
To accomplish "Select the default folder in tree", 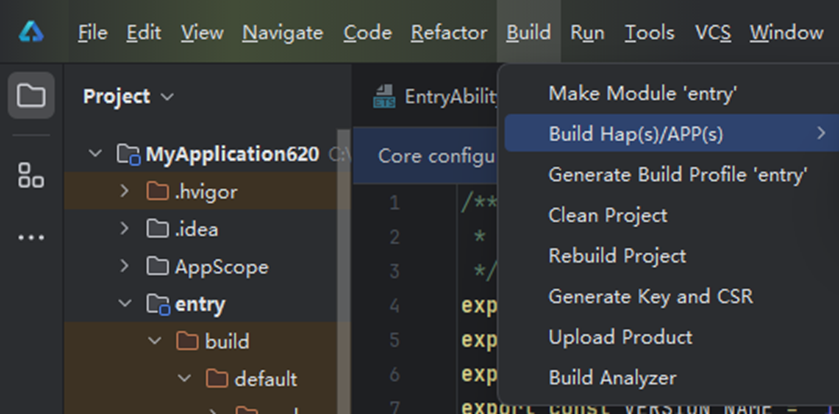I will [x=265, y=379].
